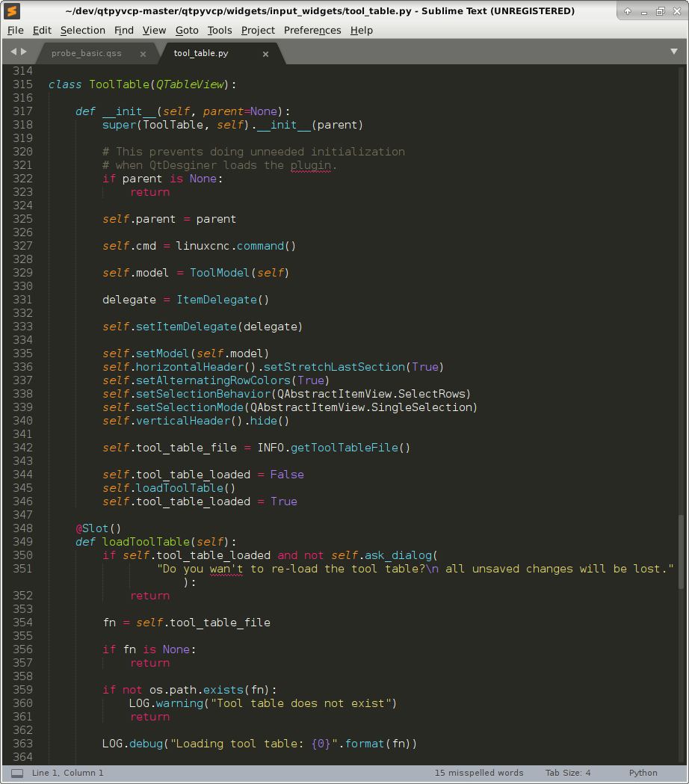
Task: Click the @Slot() decorator
Action: 99,528
